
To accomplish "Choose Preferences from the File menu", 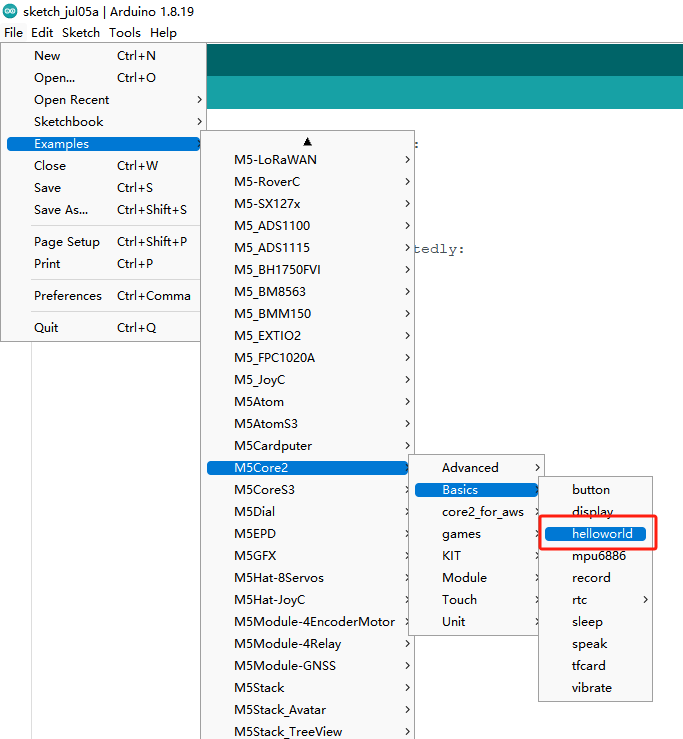I will click(x=68, y=296).
